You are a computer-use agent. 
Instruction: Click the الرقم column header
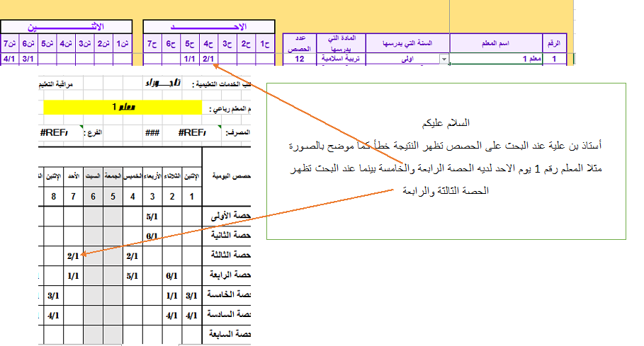pyautogui.click(x=554, y=43)
